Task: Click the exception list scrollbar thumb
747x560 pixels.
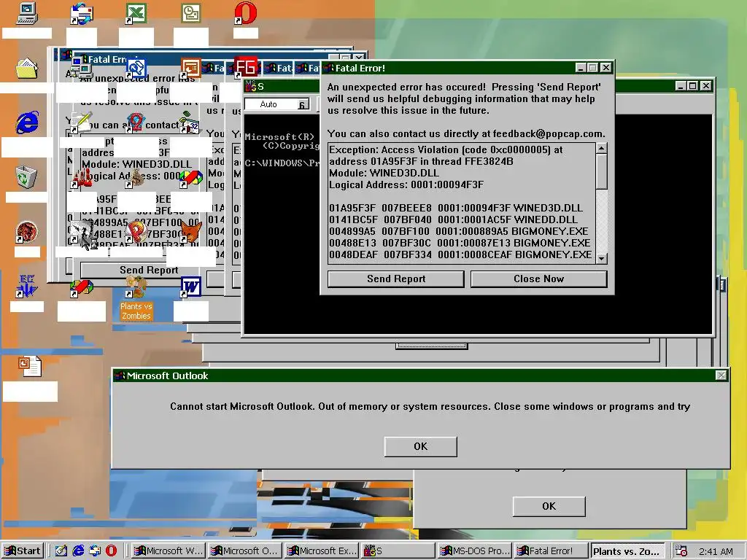Action: click(x=602, y=171)
